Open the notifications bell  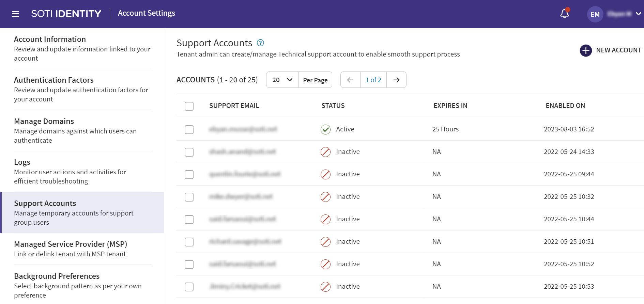(565, 13)
